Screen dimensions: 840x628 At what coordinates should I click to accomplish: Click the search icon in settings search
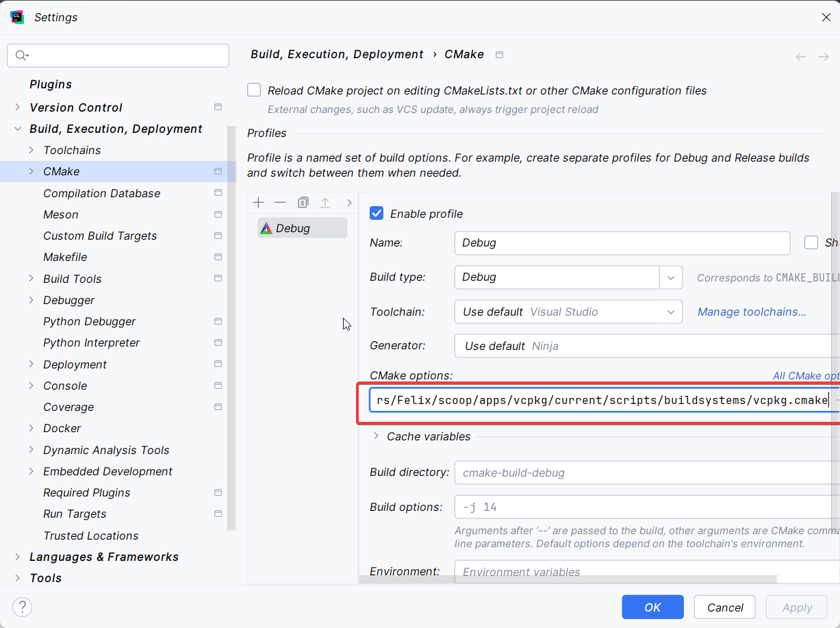point(21,56)
